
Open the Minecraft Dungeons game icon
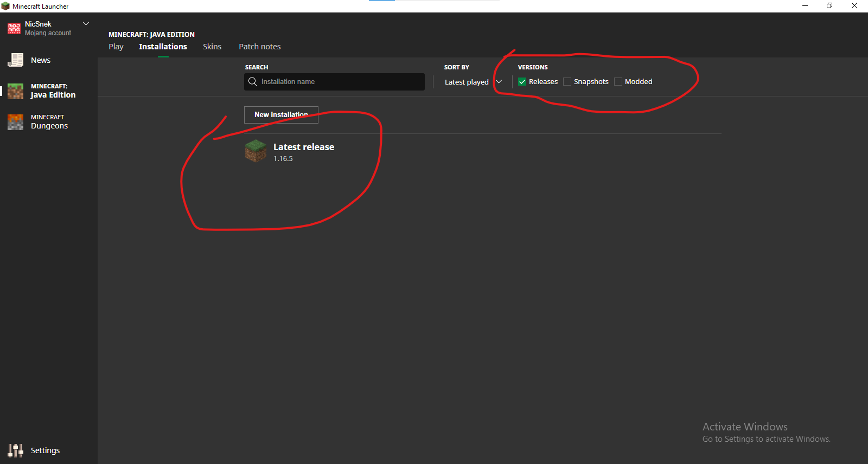[15, 122]
